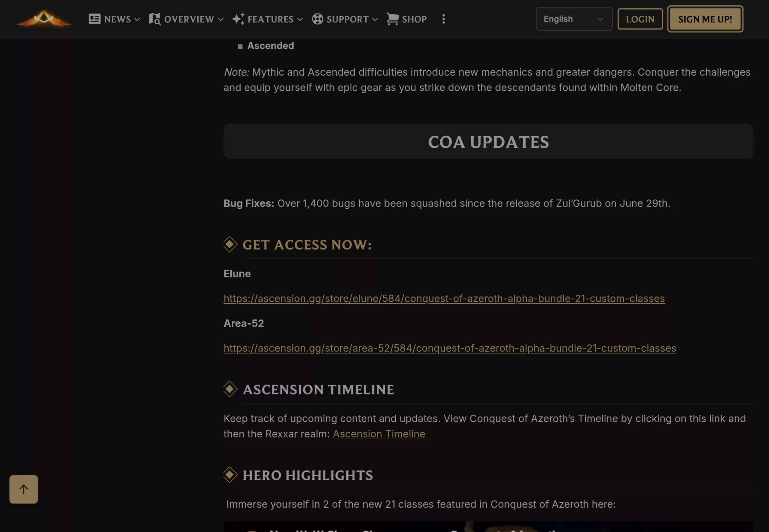769x532 pixels.
Task: Click the Area-52 realm label
Action: 244,323
